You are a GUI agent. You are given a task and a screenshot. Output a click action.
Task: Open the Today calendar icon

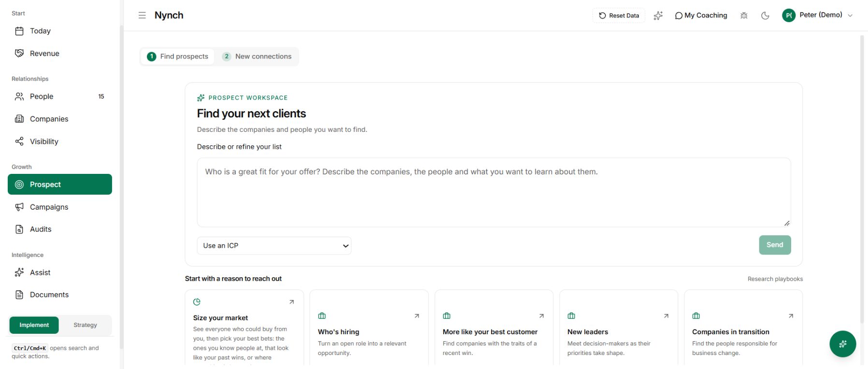click(x=19, y=31)
